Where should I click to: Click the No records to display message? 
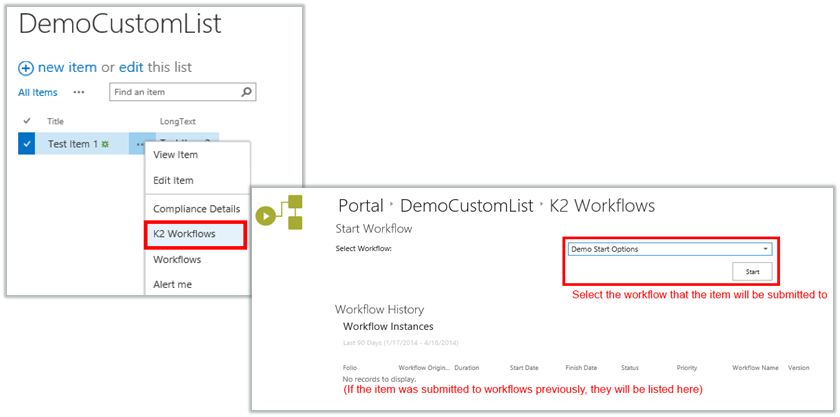[379, 379]
